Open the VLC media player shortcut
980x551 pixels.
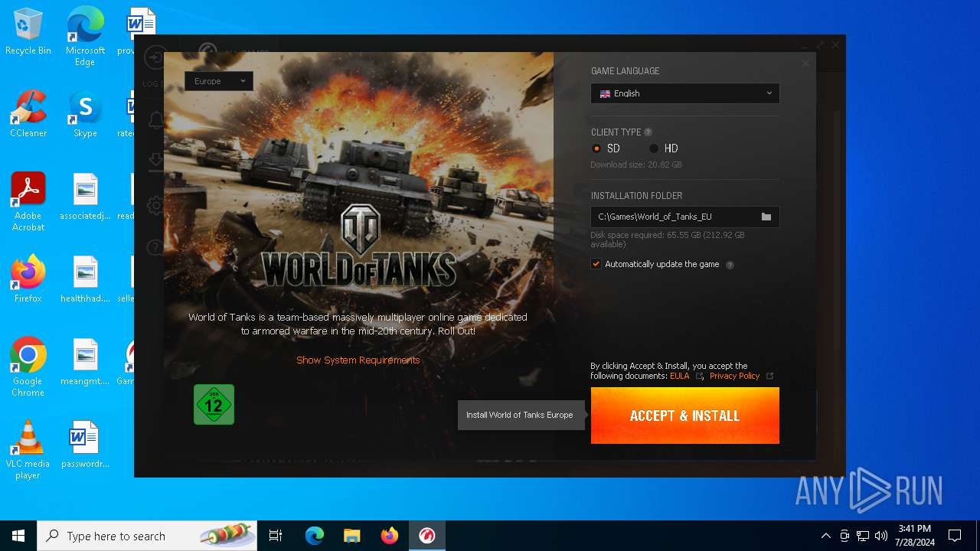28,450
